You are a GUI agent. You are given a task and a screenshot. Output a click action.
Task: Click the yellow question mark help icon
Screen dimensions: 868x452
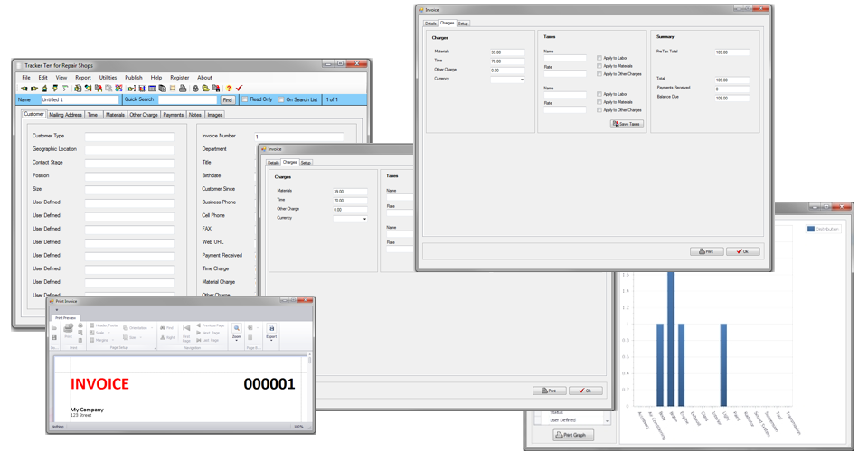click(229, 88)
